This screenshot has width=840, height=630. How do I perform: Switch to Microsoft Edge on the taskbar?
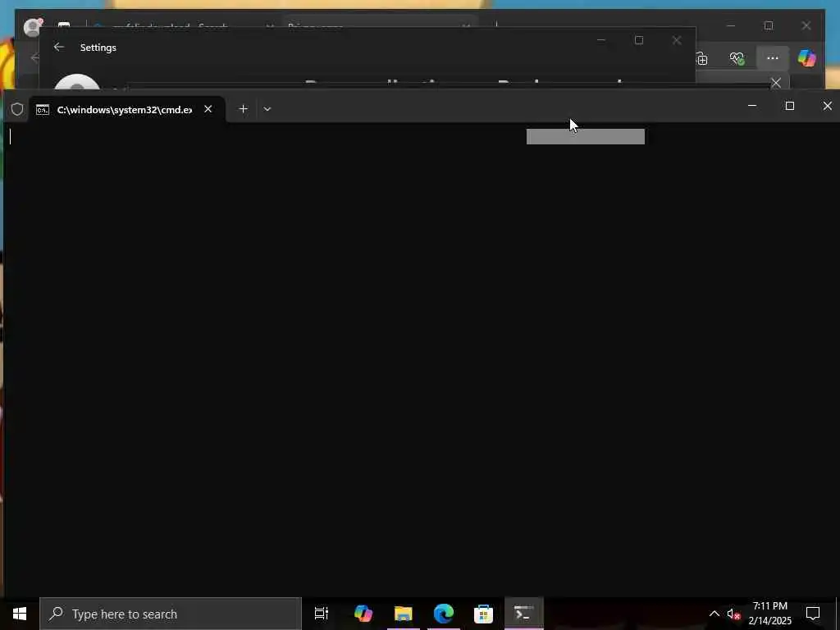[444, 614]
